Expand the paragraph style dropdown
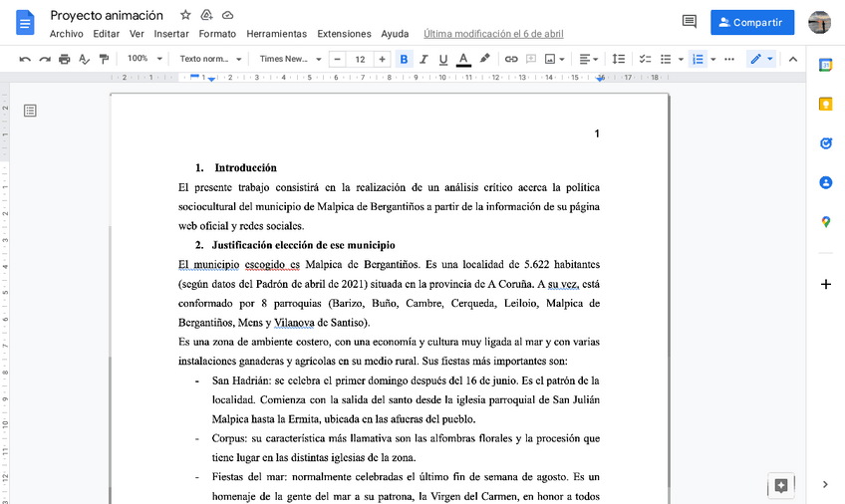Image resolution: width=845 pixels, height=504 pixels. point(210,59)
